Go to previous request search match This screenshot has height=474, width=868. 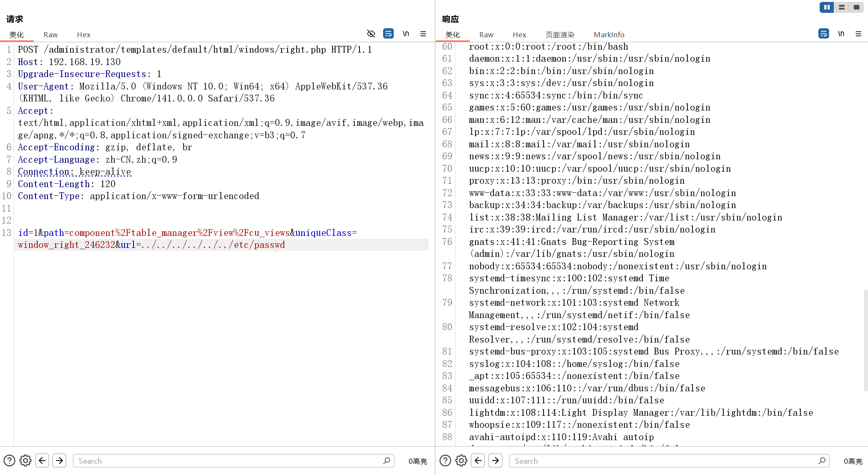pos(42,461)
